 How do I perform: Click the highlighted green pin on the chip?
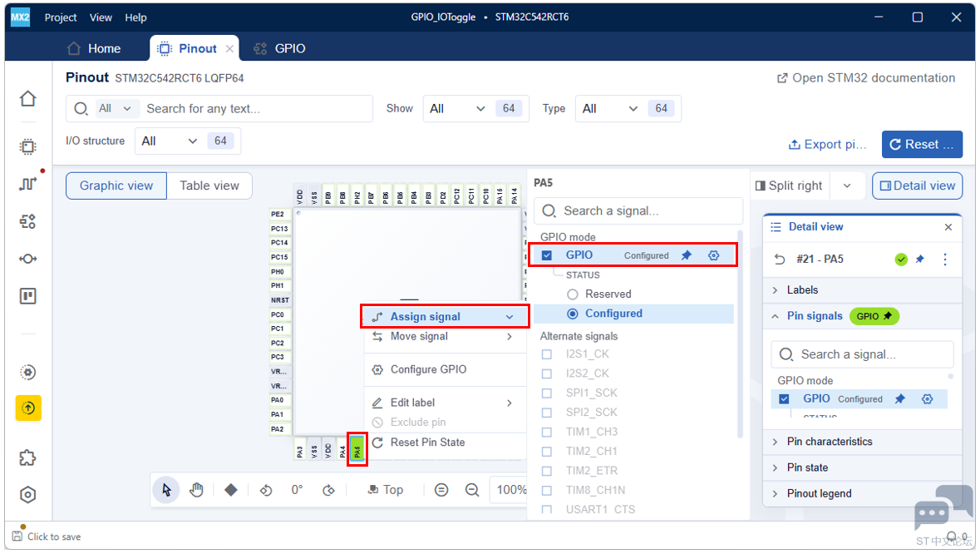point(357,449)
